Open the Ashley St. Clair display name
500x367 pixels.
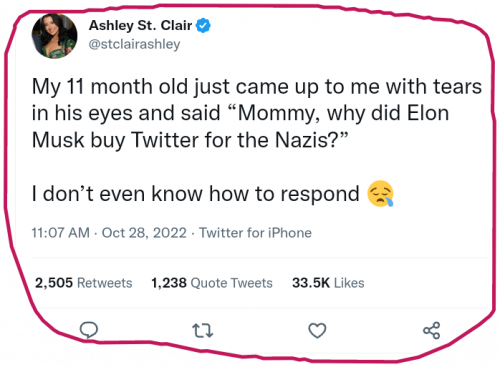click(140, 25)
